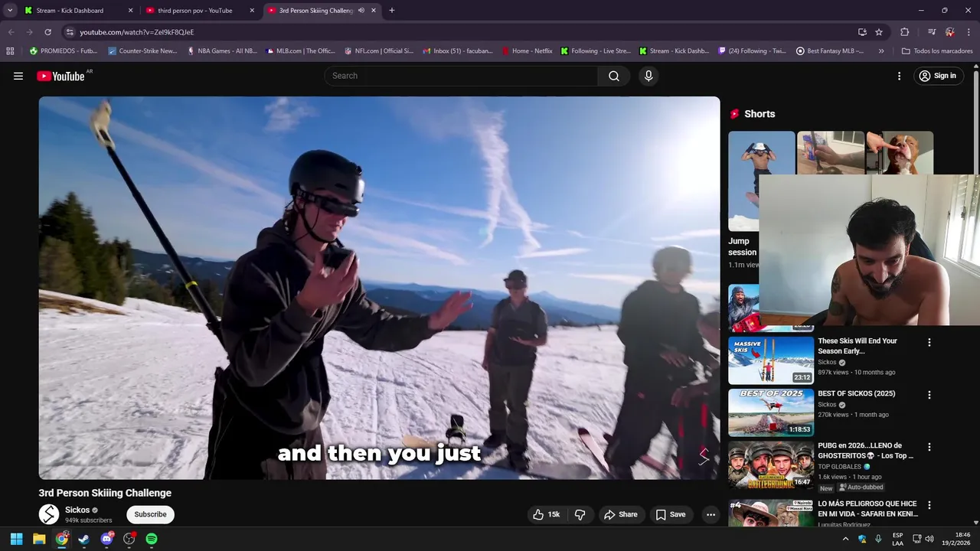Reload the page
980x551 pixels.
[x=47, y=32]
